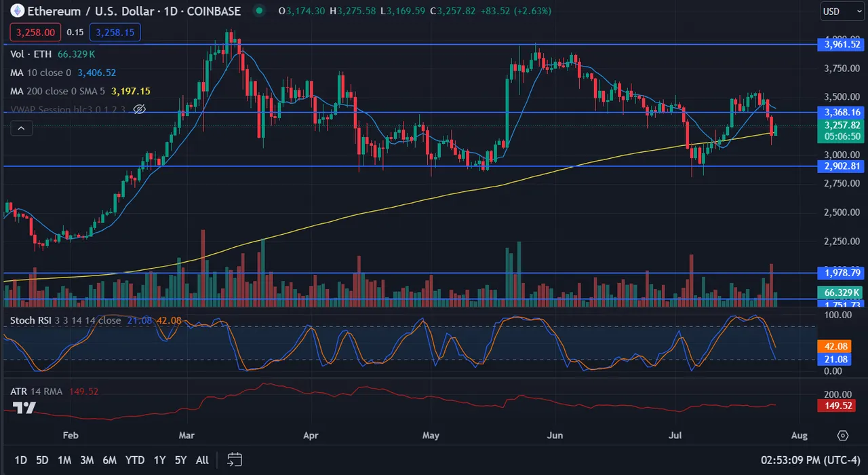Click the 3,368.16 horizontal line price label
This screenshot has width=868, height=475.
coord(842,112)
